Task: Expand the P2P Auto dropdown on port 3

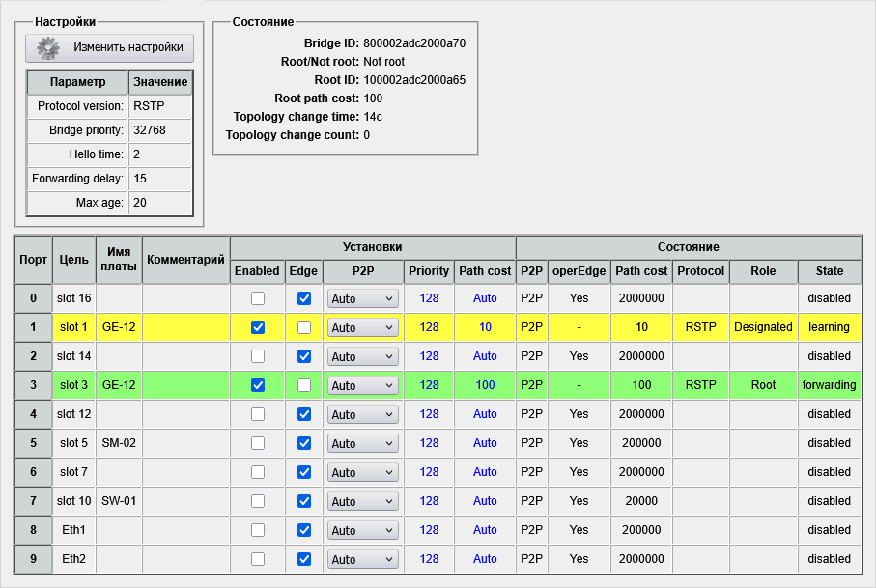Action: click(362, 385)
